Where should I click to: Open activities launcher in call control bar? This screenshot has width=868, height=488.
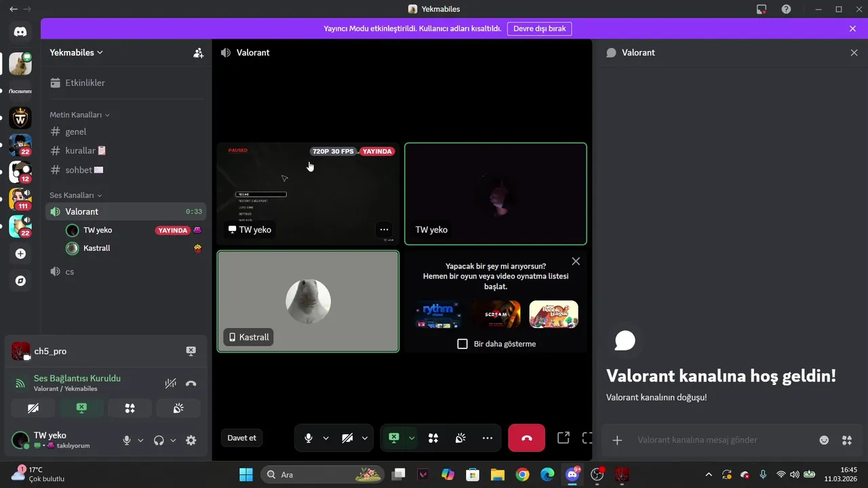[x=433, y=438]
